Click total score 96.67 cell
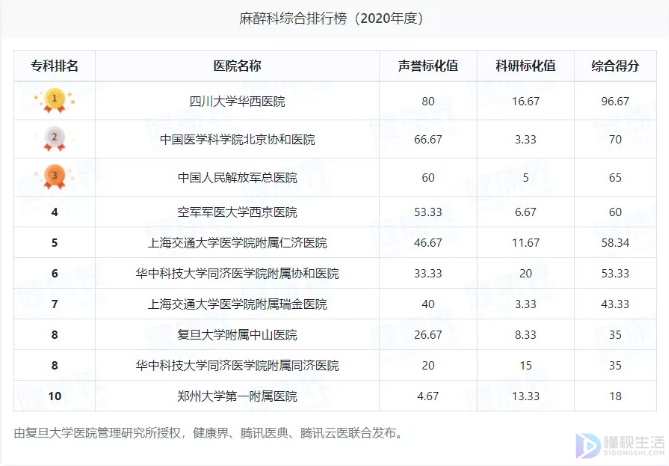Image resolution: width=669 pixels, height=466 pixels. click(615, 101)
